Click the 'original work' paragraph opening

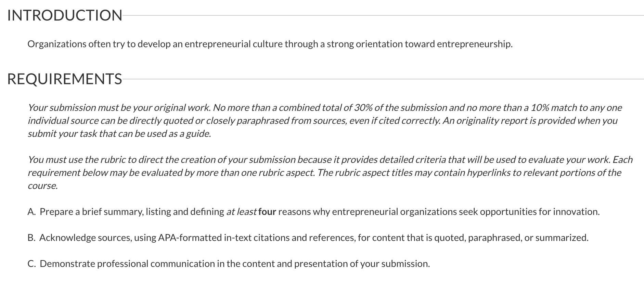point(119,108)
